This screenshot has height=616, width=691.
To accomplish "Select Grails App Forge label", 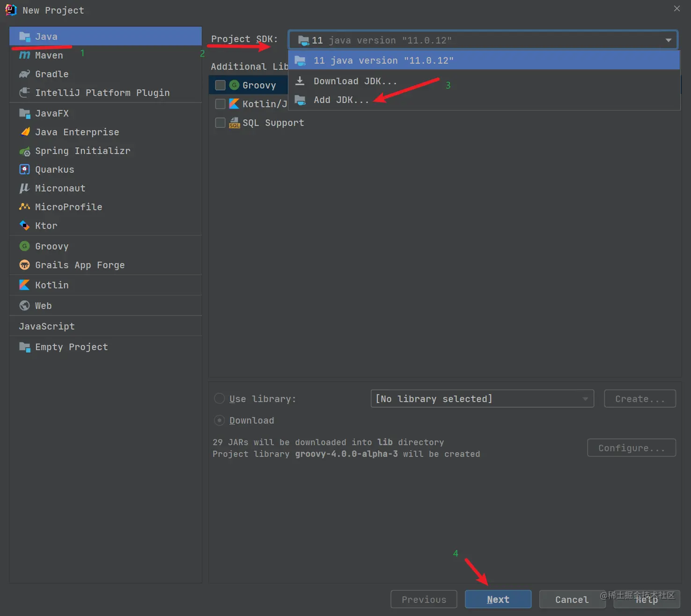I will 80,265.
